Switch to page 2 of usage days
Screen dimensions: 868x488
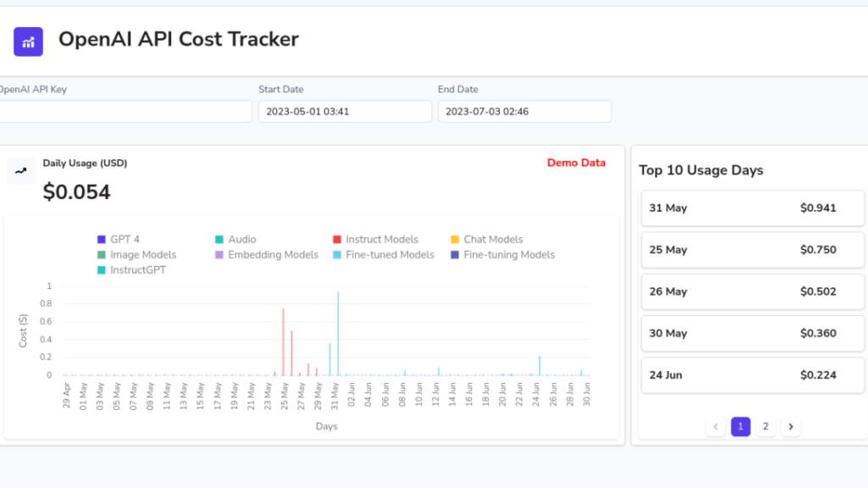pyautogui.click(x=765, y=427)
